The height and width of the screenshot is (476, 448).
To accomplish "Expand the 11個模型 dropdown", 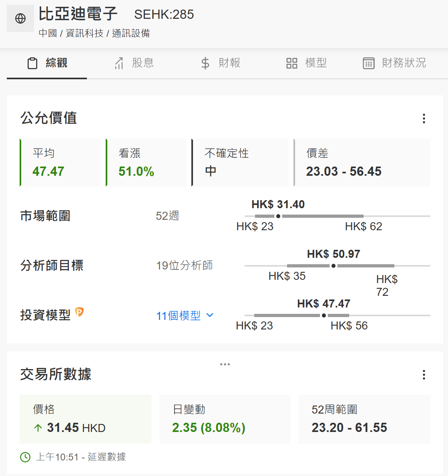I will (185, 316).
